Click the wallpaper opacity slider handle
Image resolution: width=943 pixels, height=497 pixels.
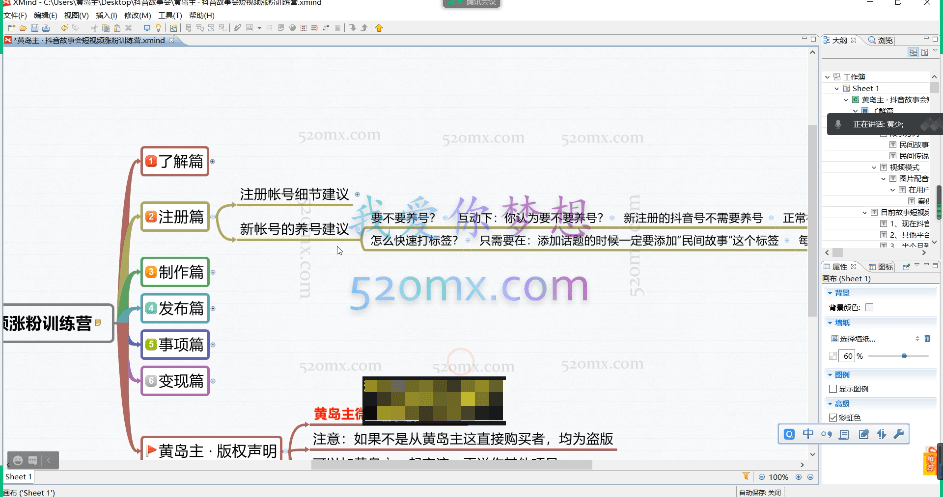[x=904, y=356]
